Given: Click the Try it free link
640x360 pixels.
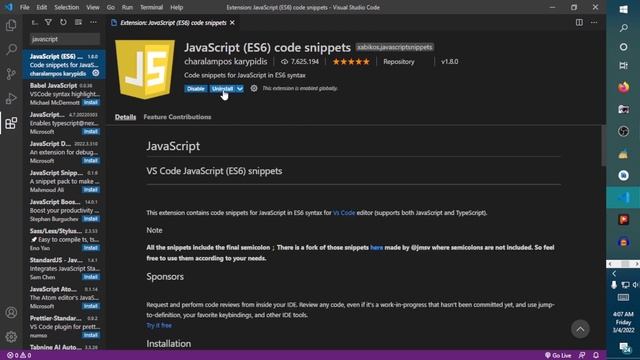Looking at the screenshot, I should tap(159, 325).
